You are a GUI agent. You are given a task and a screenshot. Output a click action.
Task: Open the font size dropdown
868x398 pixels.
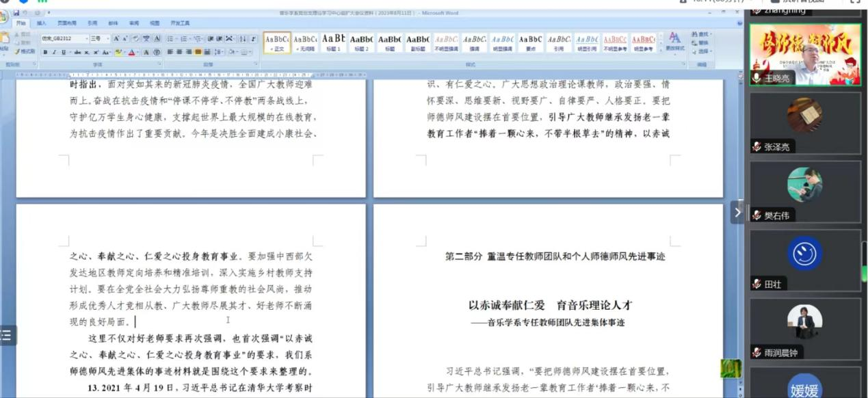coord(107,39)
